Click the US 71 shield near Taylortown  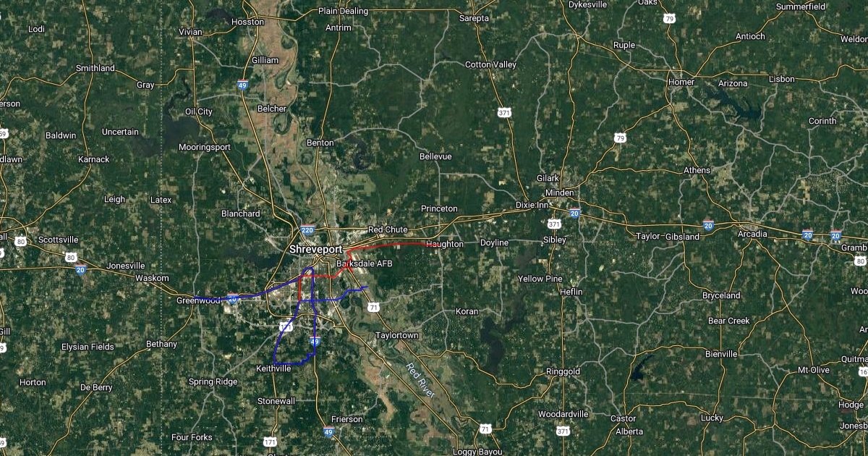(373, 307)
